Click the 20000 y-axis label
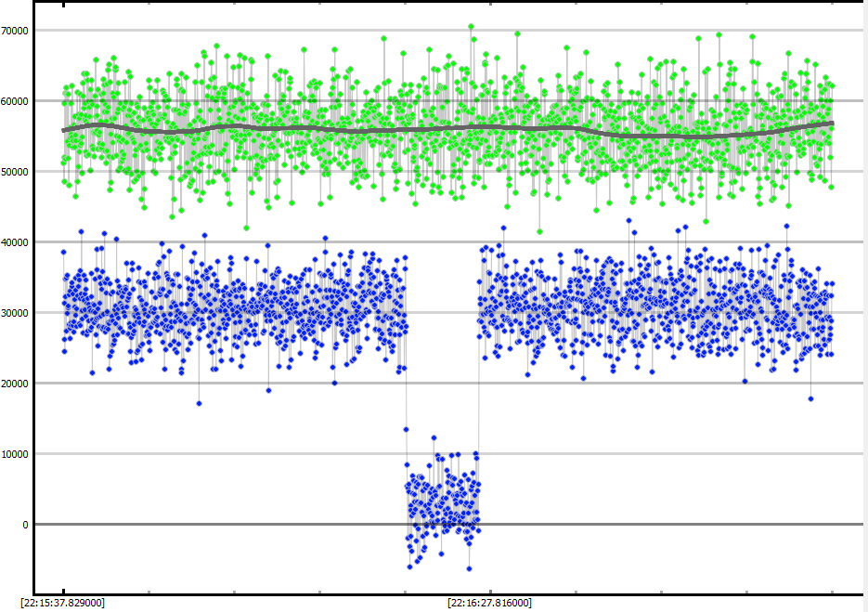 [x=17, y=384]
